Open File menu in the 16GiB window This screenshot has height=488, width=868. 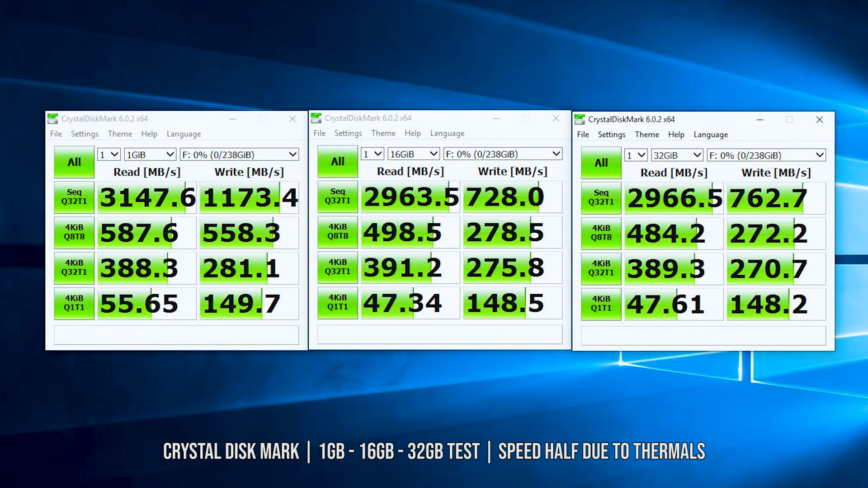pos(320,133)
